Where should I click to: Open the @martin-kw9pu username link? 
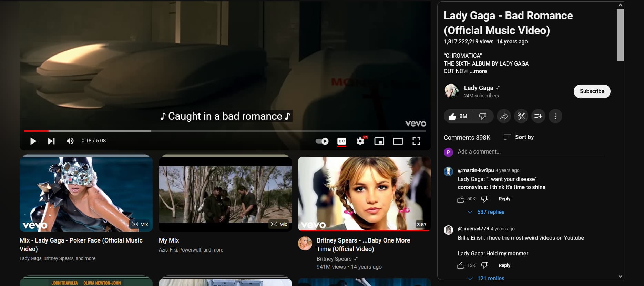476,170
